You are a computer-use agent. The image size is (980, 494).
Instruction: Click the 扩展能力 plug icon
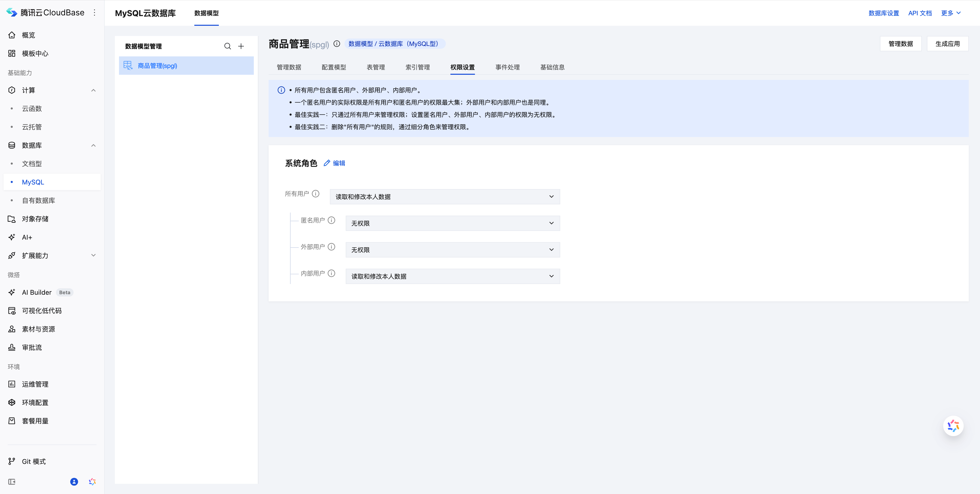coord(12,256)
